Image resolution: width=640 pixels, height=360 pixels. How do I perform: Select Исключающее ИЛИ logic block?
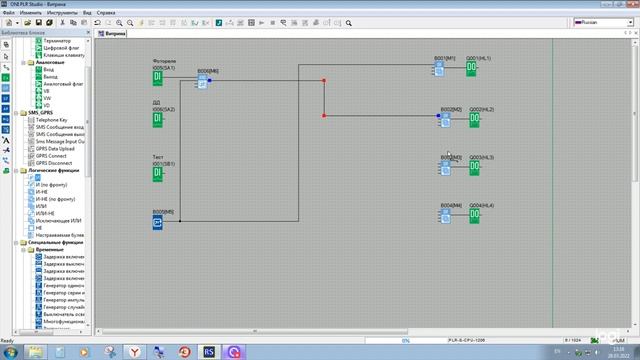(x=58, y=221)
